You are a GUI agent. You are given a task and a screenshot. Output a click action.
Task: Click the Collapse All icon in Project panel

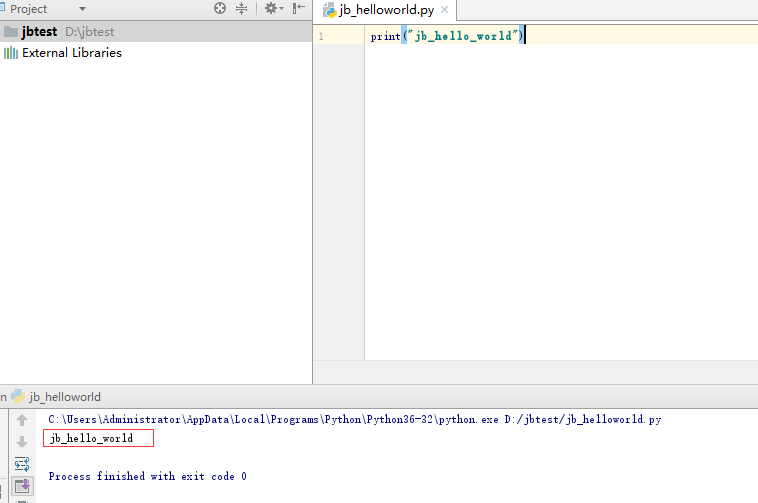[x=241, y=8]
